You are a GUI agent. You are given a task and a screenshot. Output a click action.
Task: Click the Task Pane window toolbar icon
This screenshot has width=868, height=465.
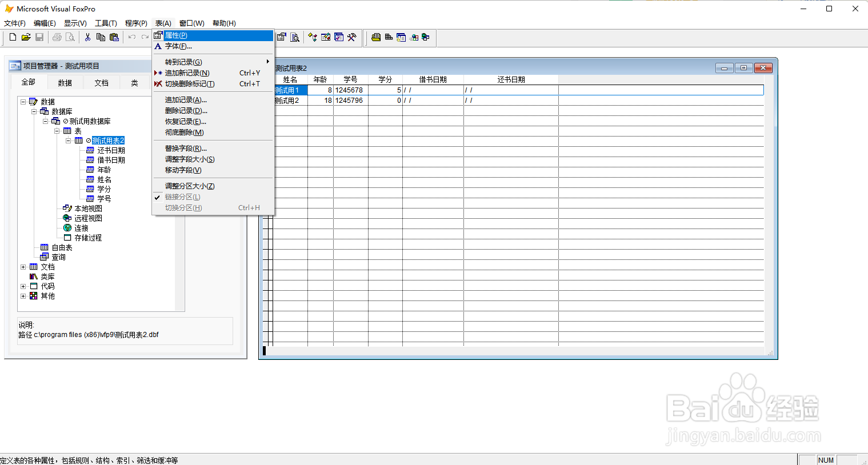pos(339,37)
